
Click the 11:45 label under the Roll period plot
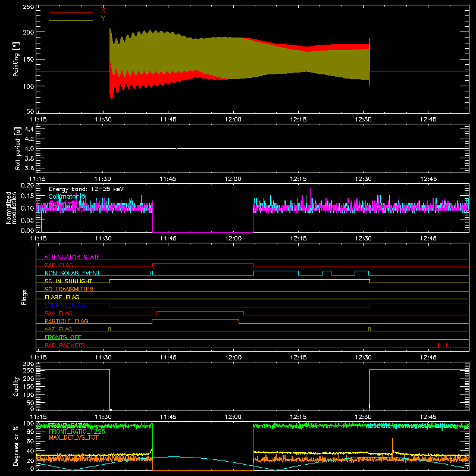coord(168,179)
